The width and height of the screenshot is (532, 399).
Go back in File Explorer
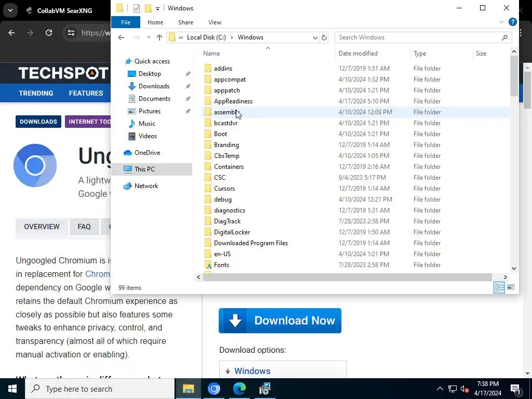(x=121, y=37)
